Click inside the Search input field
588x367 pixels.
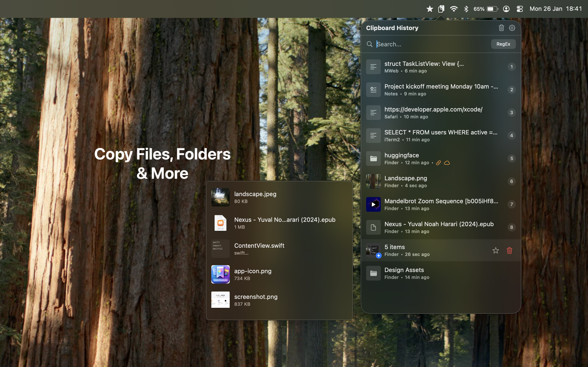[x=425, y=44]
